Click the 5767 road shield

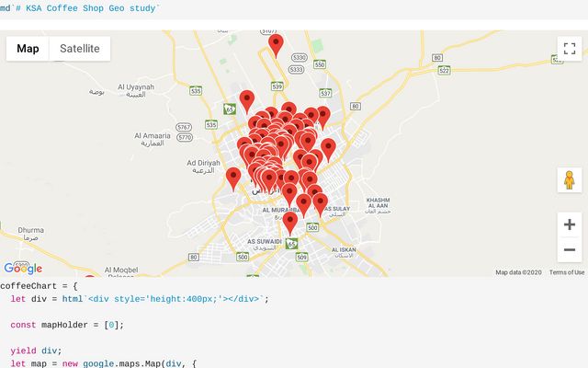coord(184,126)
